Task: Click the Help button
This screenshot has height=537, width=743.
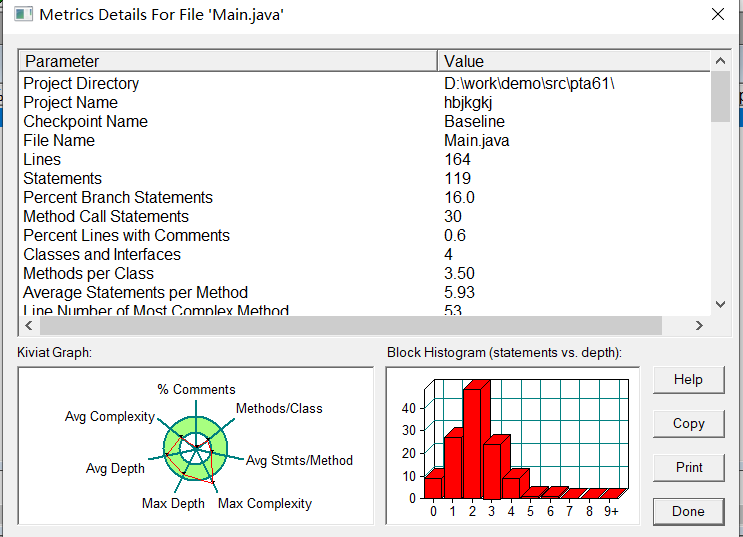Action: pyautogui.click(x=689, y=380)
